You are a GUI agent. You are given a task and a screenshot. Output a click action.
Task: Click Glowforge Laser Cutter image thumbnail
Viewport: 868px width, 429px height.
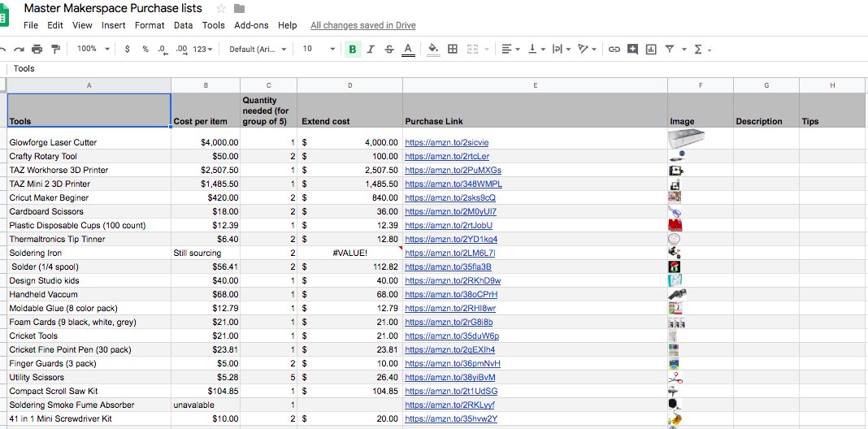pos(686,138)
